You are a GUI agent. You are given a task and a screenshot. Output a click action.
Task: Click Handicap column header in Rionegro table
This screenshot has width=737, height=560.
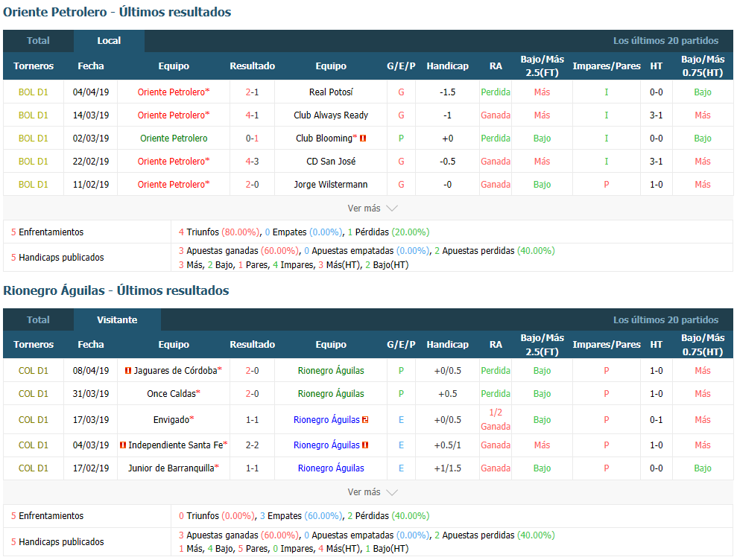pyautogui.click(x=447, y=344)
